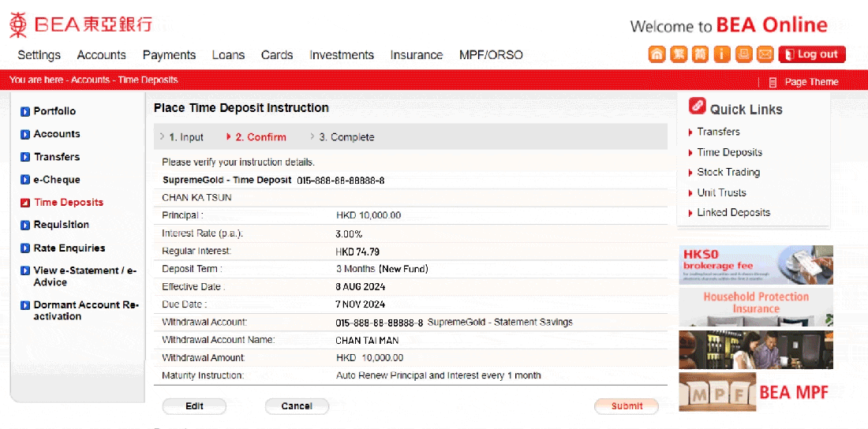Open Requisition in the sidebar
Viewport: 868px width, 429px height.
tap(54, 225)
